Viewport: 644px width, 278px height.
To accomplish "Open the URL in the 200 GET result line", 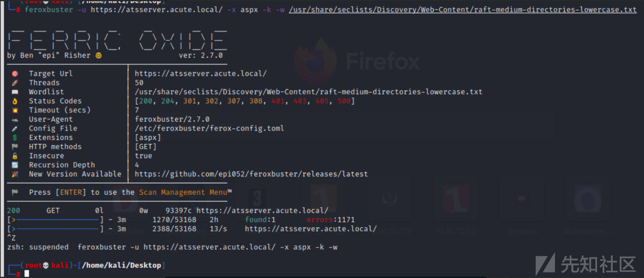I will tap(262, 211).
